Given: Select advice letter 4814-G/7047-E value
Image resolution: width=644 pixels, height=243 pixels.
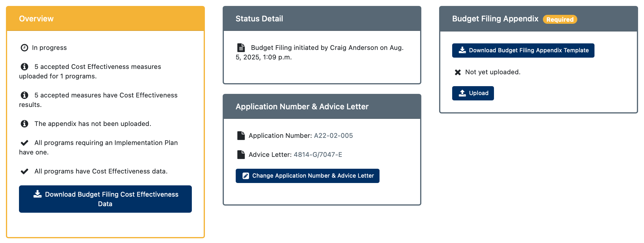Looking at the screenshot, I should pos(318,154).
